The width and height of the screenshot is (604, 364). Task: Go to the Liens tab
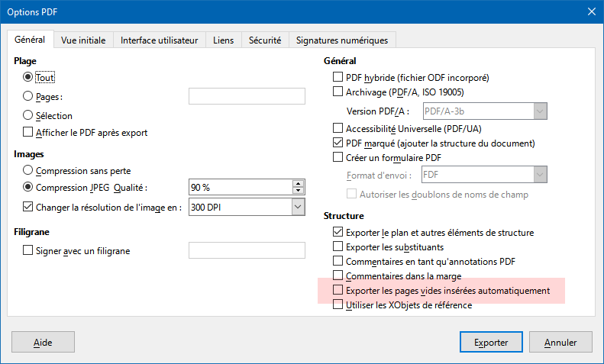[224, 40]
